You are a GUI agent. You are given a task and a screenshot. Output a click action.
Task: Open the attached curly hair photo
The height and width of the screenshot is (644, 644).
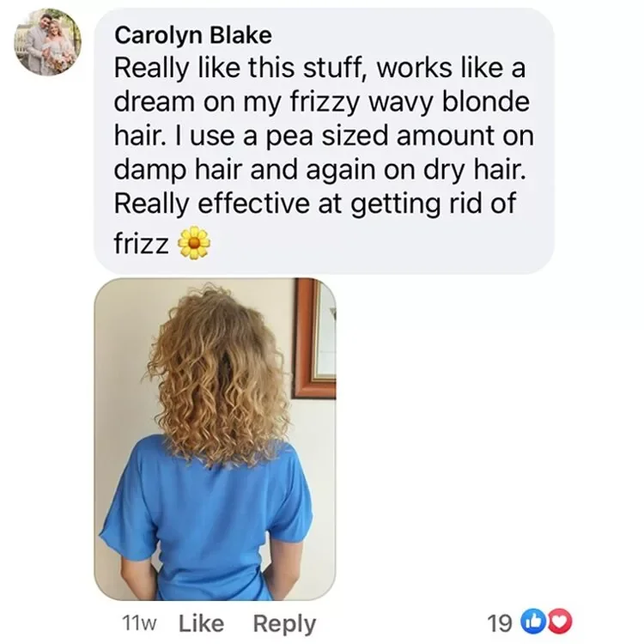[x=215, y=439]
